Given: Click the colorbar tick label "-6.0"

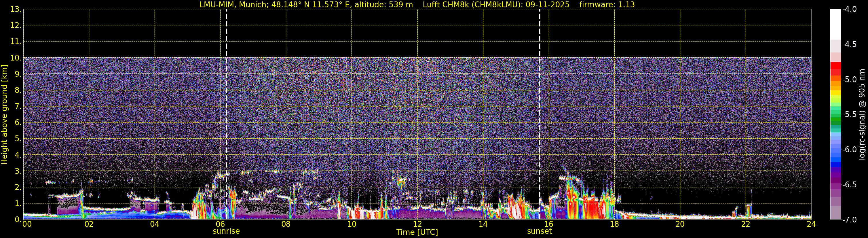Looking at the screenshot, I should 850,150.
